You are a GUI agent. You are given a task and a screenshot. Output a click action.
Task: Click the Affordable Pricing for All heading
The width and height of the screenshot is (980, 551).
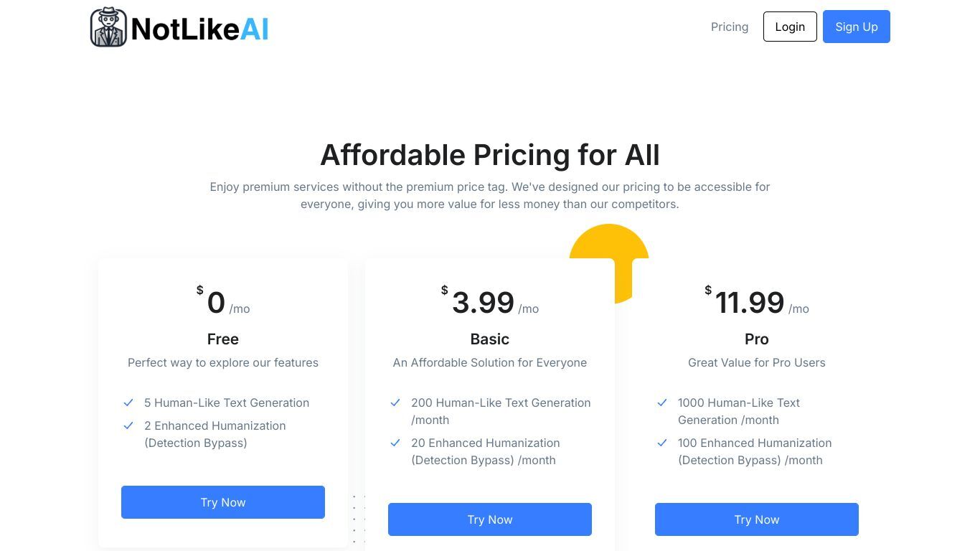(490, 155)
